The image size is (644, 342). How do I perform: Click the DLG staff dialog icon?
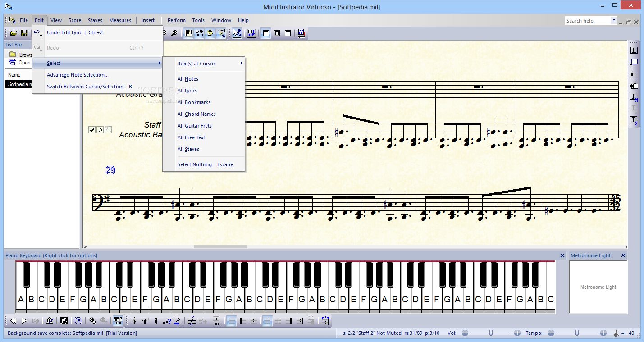217,321
